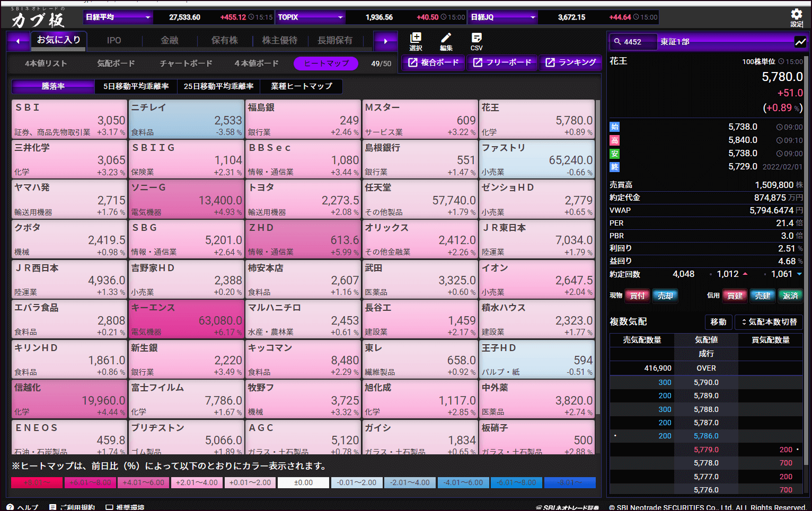Screen dimensions: 812x511
Task: Switch to お気に入り tab
Action: point(58,40)
